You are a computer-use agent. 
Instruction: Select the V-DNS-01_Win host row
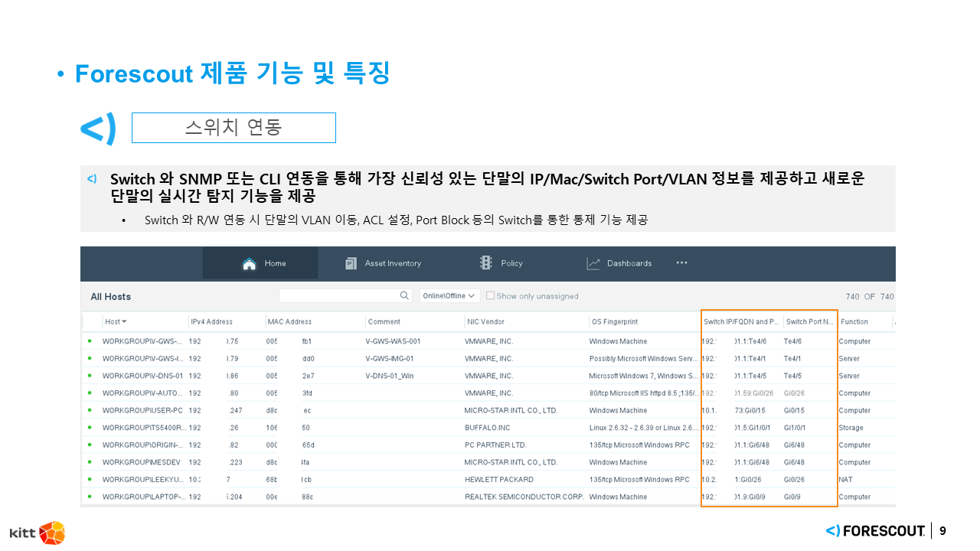click(390, 376)
